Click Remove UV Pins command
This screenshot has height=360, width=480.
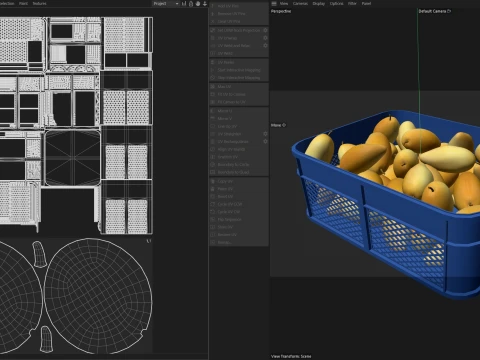pyautogui.click(x=239, y=14)
